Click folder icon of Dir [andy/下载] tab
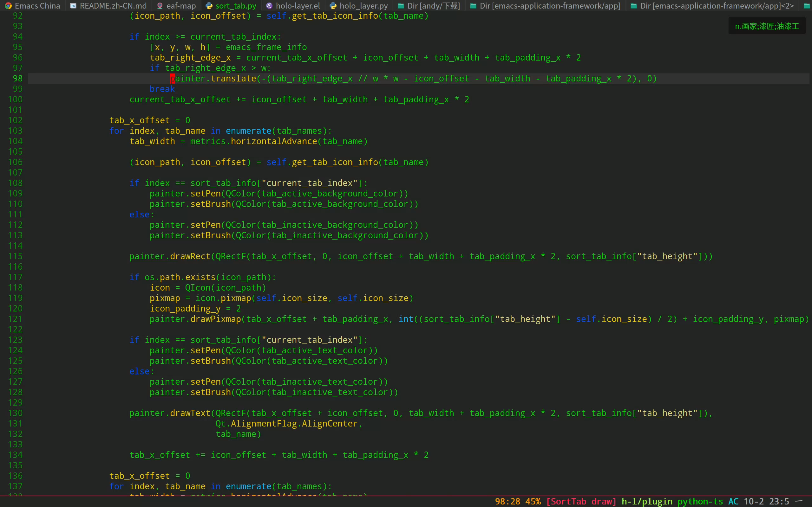The height and width of the screenshot is (507, 812). [401, 6]
